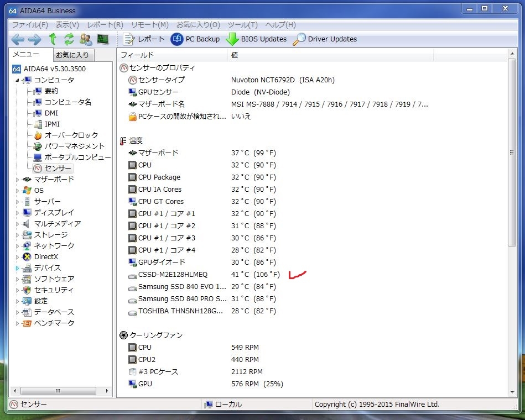The image size is (525, 420).
Task: Collapse the コンピュータ tree node
Action: [x=17, y=80]
